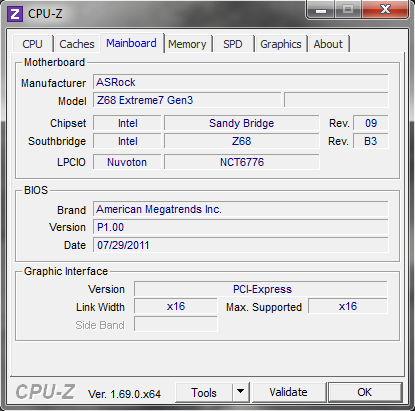Close the CPU-Z window
Screen dimensions: 415x411
[385, 9]
